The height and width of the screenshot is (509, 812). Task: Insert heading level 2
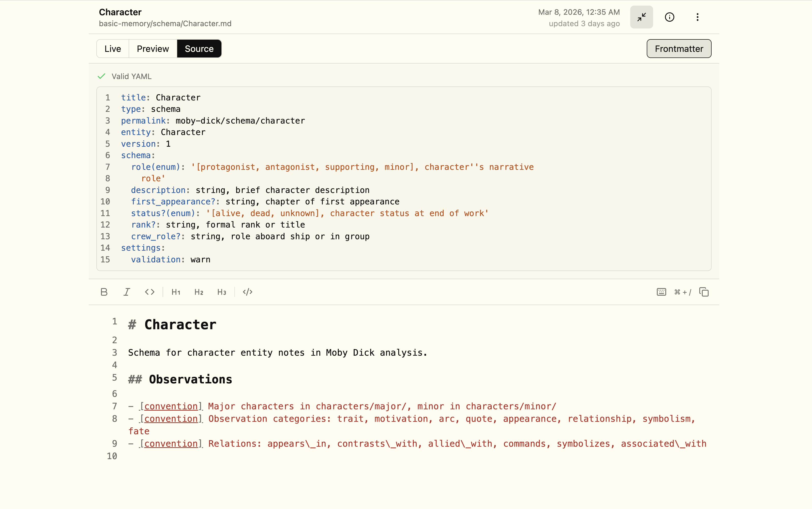tap(199, 292)
